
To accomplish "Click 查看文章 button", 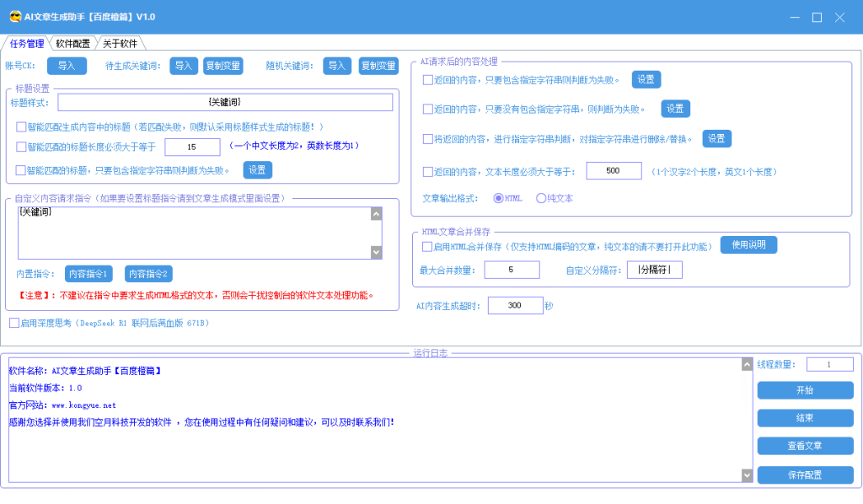I will (x=805, y=446).
